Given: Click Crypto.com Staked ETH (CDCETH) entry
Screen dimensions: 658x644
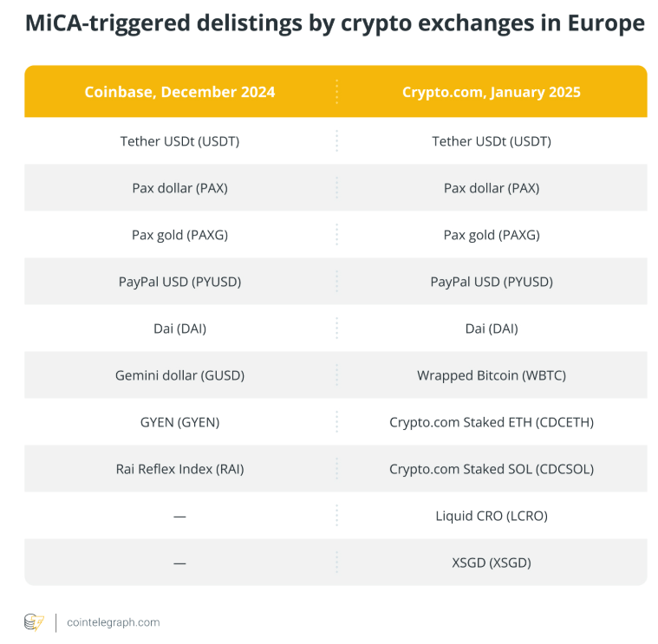Looking at the screenshot, I should [x=491, y=422].
